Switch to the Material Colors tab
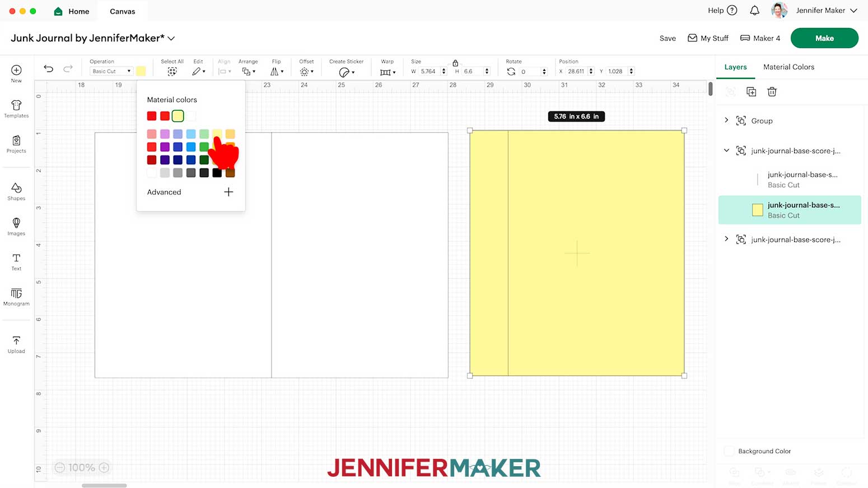Screen dimensions: 868x488 788,67
